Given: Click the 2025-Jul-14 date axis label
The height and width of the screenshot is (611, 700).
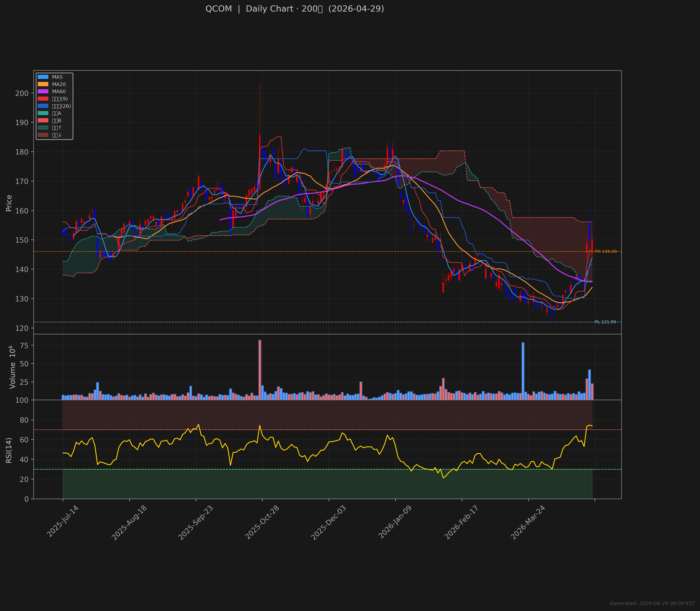Looking at the screenshot, I should 63,522.
